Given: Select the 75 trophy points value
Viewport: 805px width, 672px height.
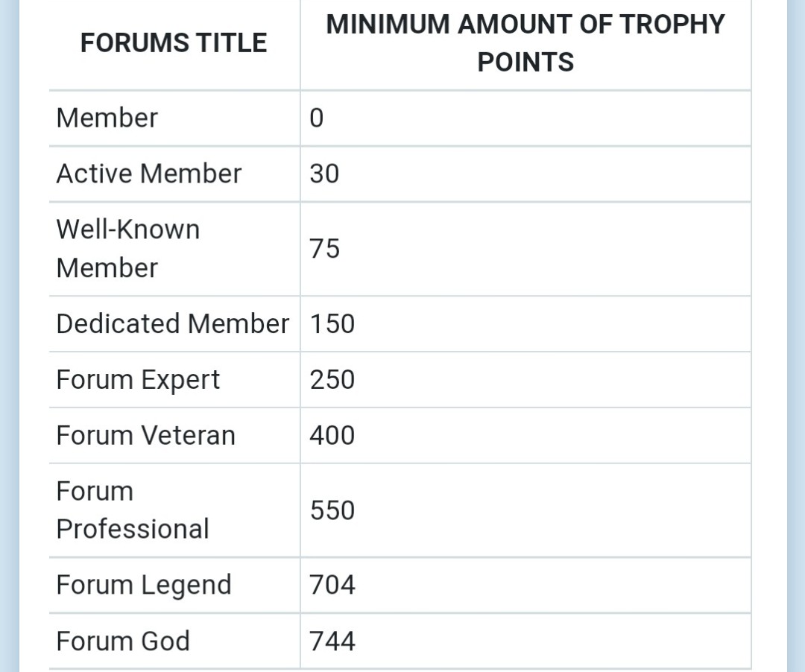Looking at the screenshot, I should [x=324, y=249].
